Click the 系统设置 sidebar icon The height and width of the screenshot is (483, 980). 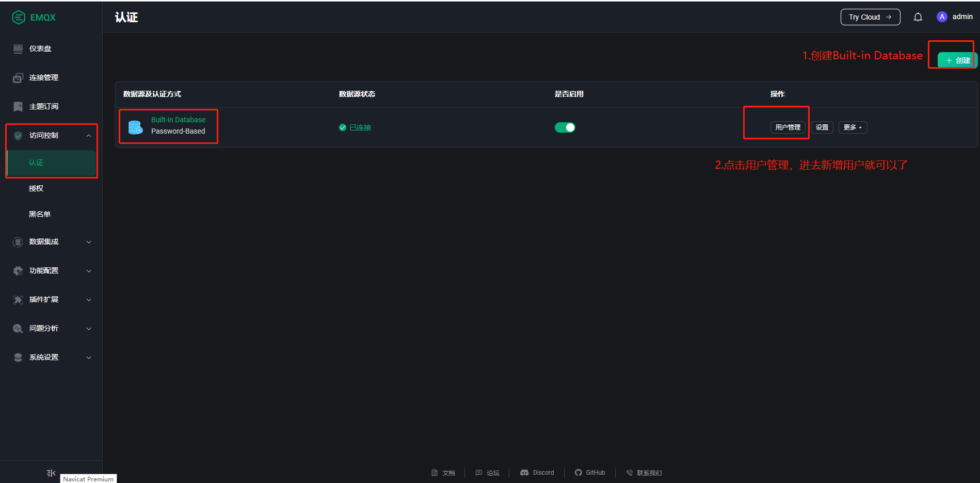pyautogui.click(x=18, y=357)
